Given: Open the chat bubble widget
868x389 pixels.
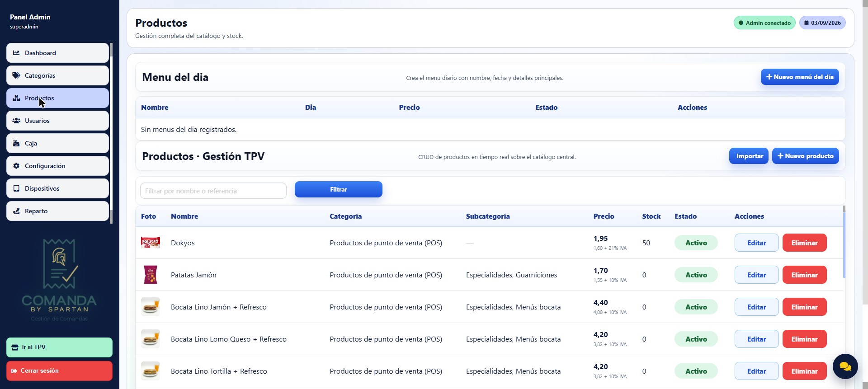Looking at the screenshot, I should 845,366.
